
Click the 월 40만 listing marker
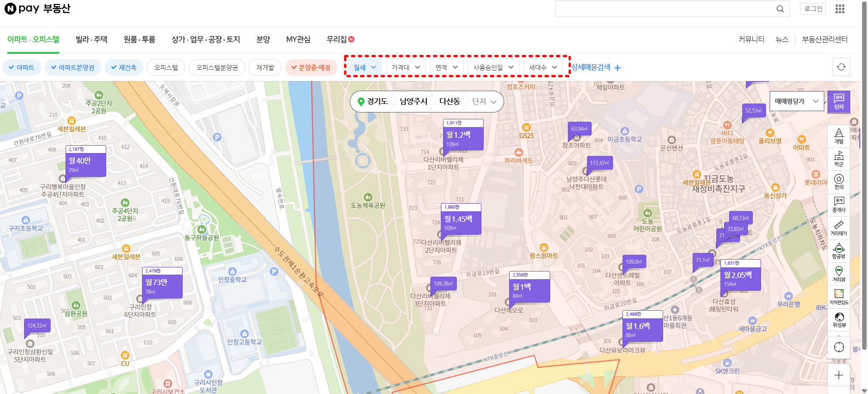(x=86, y=161)
